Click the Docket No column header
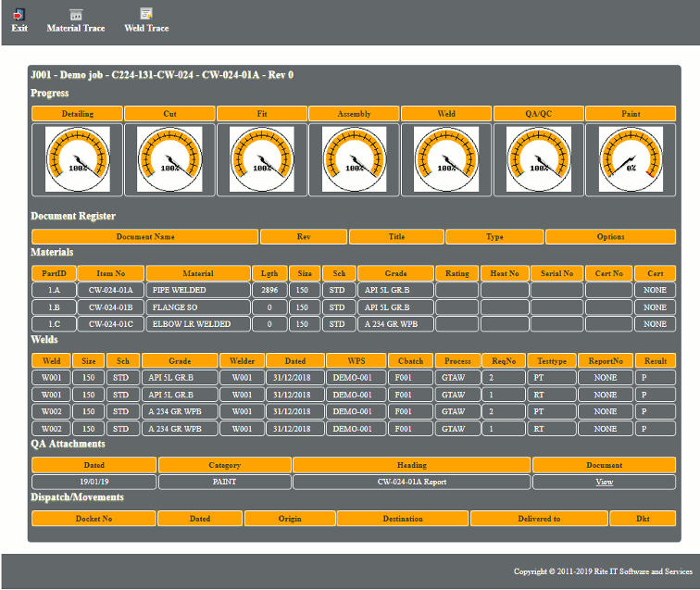 pyautogui.click(x=94, y=519)
